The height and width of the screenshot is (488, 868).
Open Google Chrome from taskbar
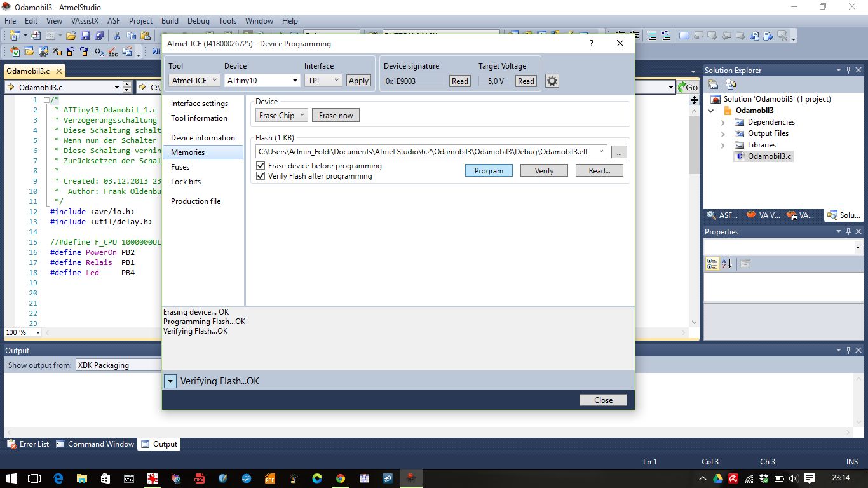click(x=341, y=478)
